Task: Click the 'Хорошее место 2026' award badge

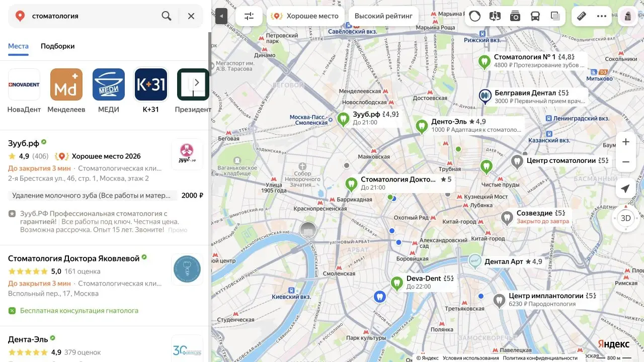Action: coord(98,156)
